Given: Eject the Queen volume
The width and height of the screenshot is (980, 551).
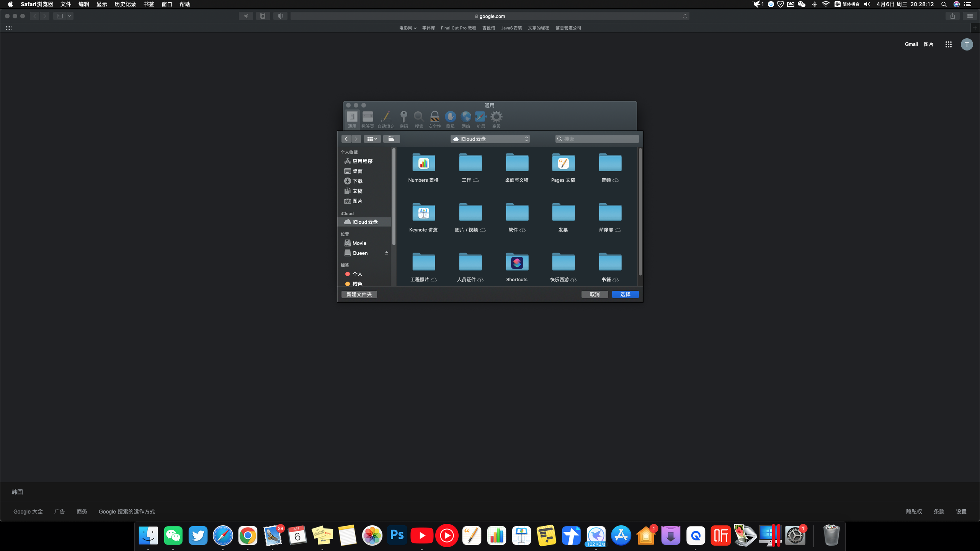Looking at the screenshot, I should [x=387, y=253].
